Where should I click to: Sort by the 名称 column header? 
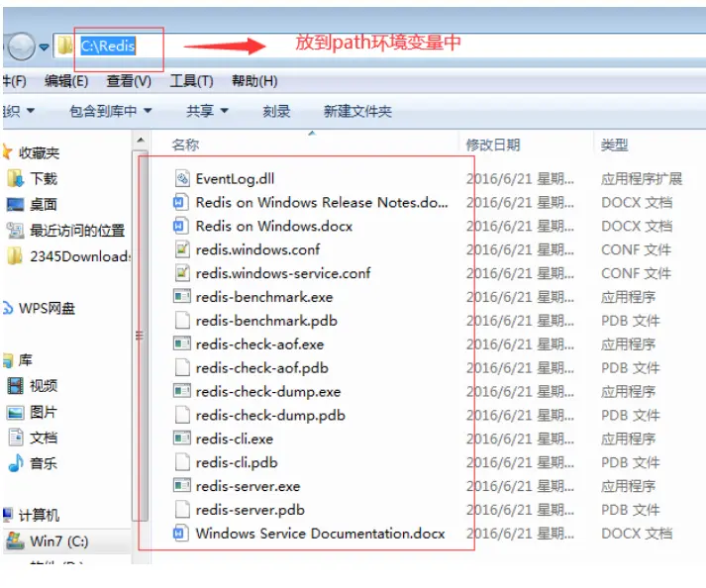click(x=185, y=145)
